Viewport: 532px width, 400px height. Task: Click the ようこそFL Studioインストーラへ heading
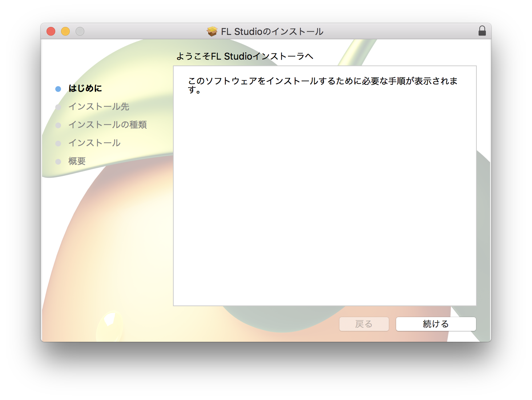[245, 56]
